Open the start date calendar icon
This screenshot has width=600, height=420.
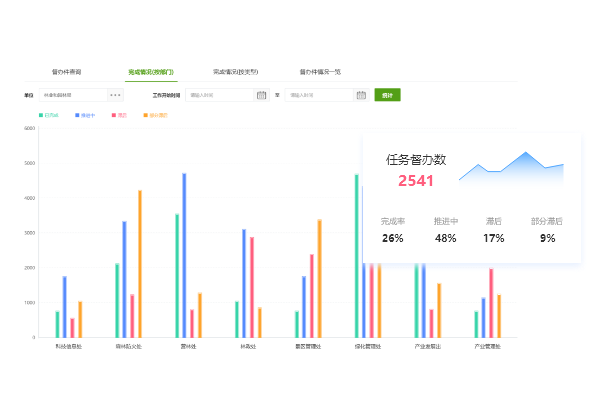pos(261,95)
